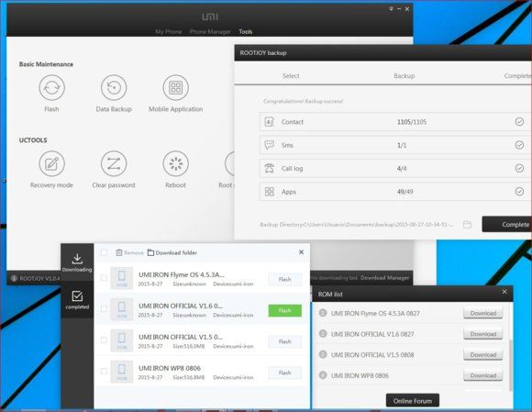This screenshot has width=532, height=412.
Task: Switch to the Phone Manager tab
Action: [x=210, y=31]
